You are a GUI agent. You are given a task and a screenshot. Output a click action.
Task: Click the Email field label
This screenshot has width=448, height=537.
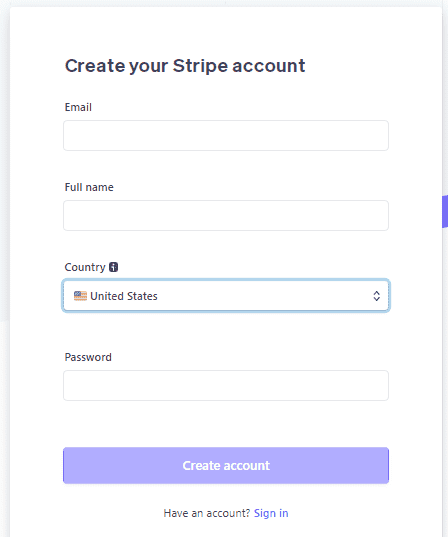pos(78,107)
